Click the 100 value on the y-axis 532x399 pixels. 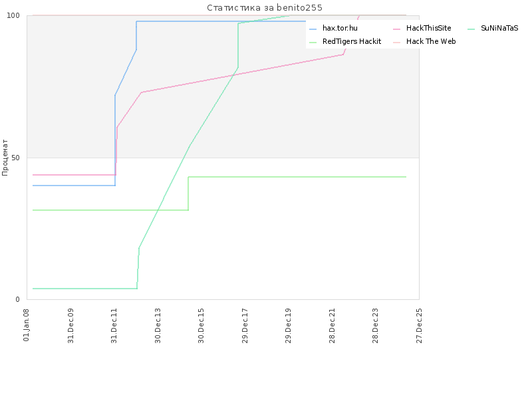click(13, 15)
